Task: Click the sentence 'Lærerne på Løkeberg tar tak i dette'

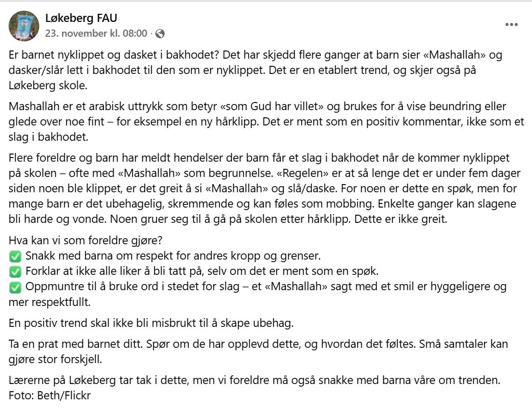Action: (x=255, y=380)
